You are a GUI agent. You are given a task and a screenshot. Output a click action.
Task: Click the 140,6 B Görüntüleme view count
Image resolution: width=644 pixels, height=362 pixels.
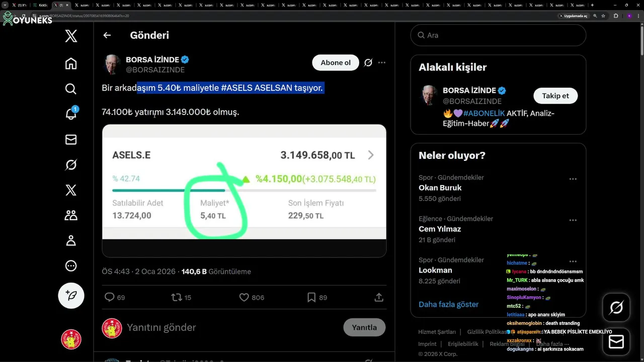point(216,271)
